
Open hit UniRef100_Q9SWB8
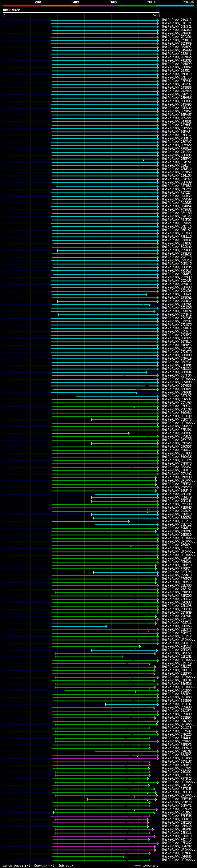176,88
